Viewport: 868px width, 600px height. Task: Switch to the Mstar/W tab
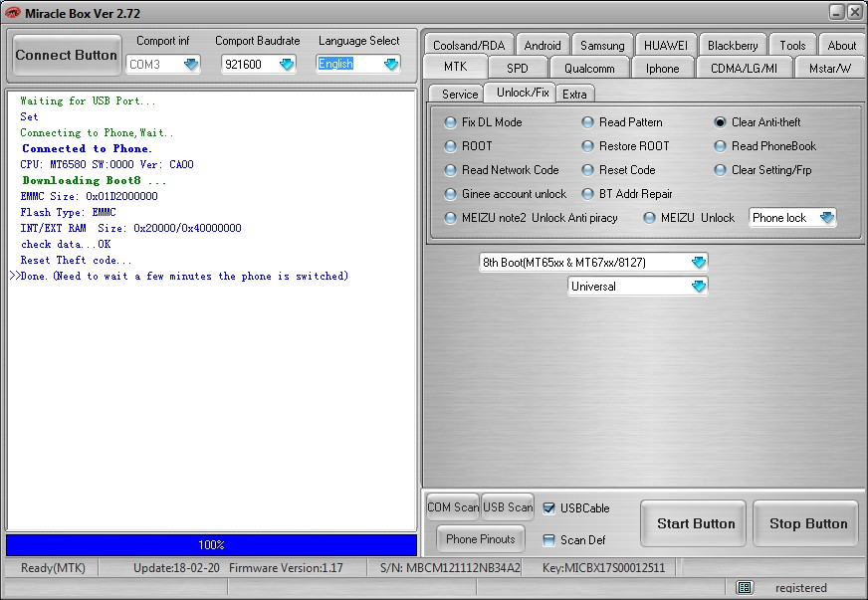pos(829,68)
